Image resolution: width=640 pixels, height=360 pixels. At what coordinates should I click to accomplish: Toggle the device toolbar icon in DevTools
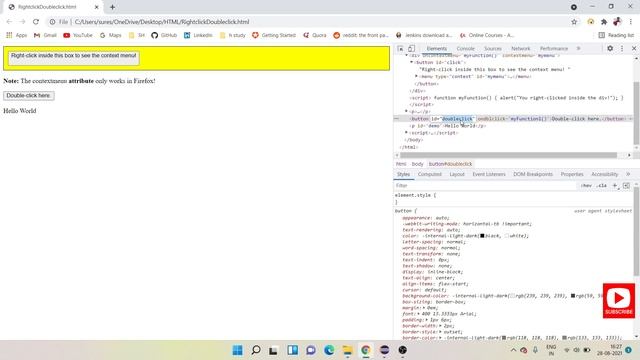[x=411, y=48]
